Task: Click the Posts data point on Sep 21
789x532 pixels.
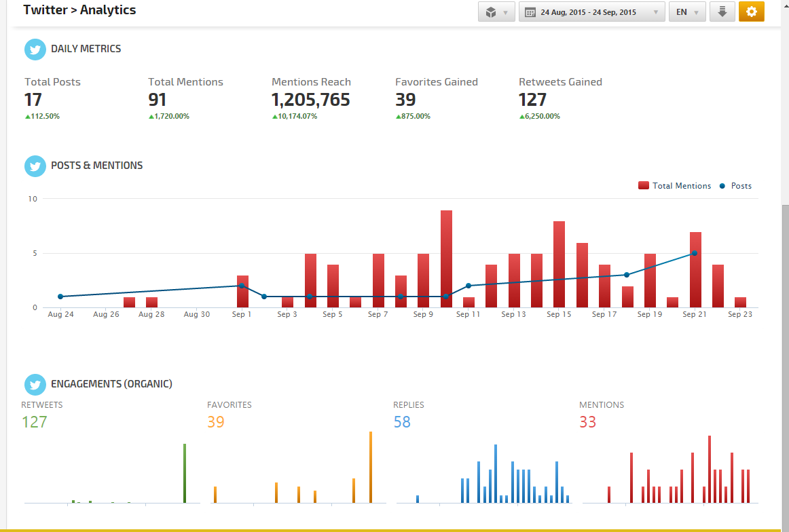Action: coord(695,254)
